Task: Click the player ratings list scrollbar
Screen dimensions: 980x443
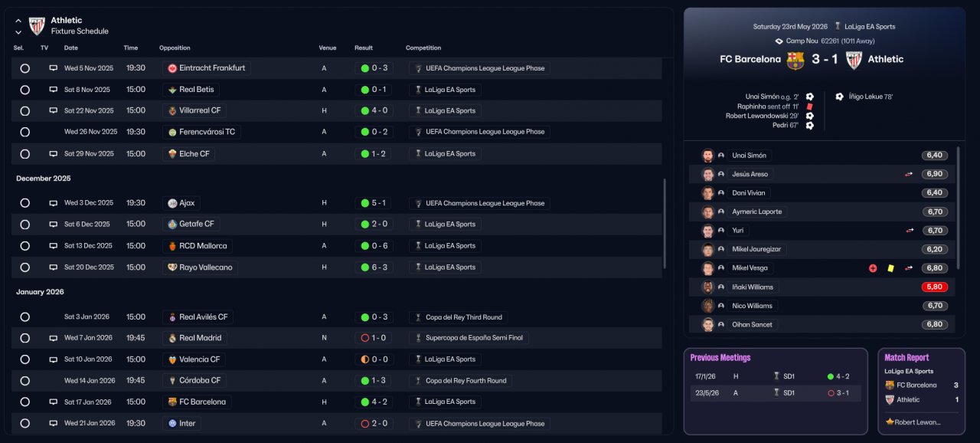Action: point(957,208)
